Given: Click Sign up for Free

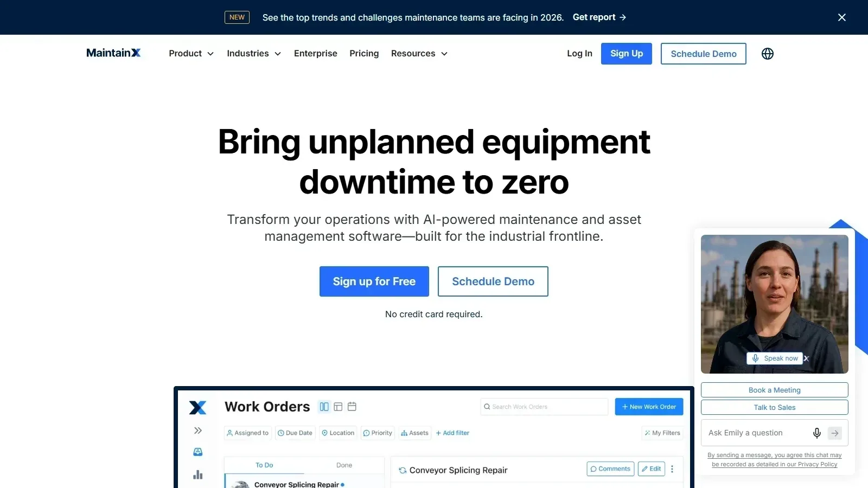Looking at the screenshot, I should tap(374, 281).
